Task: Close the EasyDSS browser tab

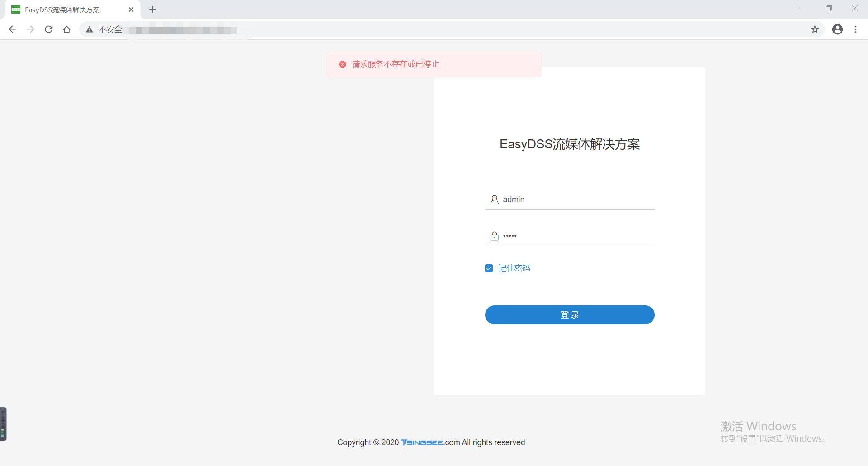Action: 131,10
